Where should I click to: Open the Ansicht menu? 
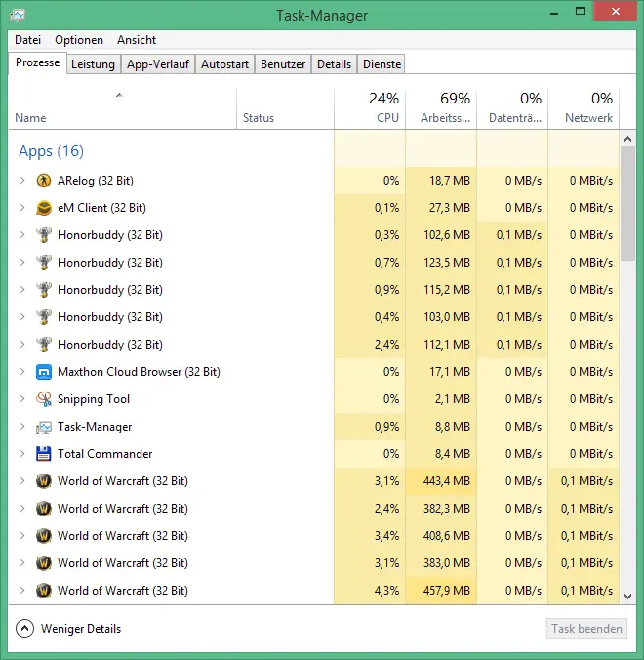tap(137, 40)
